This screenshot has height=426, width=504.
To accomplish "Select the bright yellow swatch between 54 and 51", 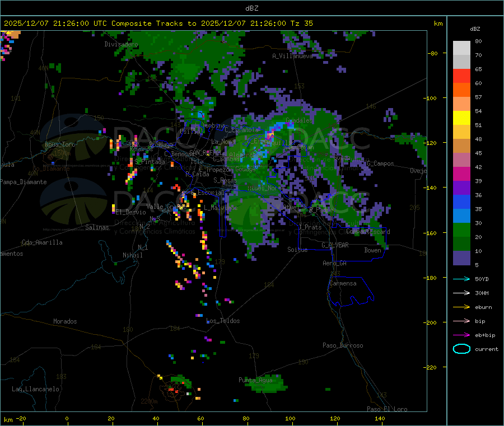I will tap(461, 118).
